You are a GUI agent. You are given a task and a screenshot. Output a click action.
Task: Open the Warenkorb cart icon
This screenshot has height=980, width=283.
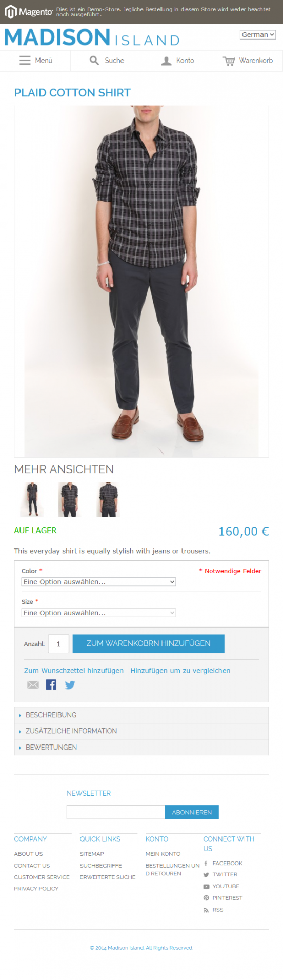(229, 61)
